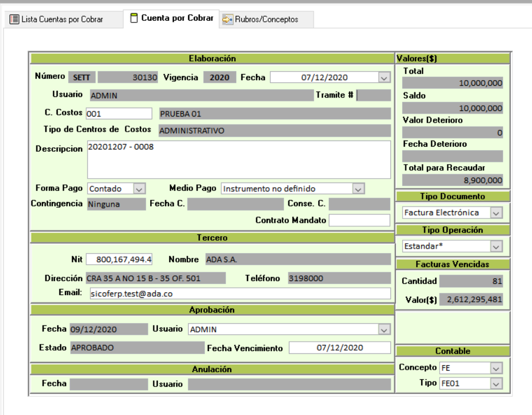The image size is (532, 415).
Task: Open the Medio Pago dropdown list
Action: pyautogui.click(x=358, y=189)
